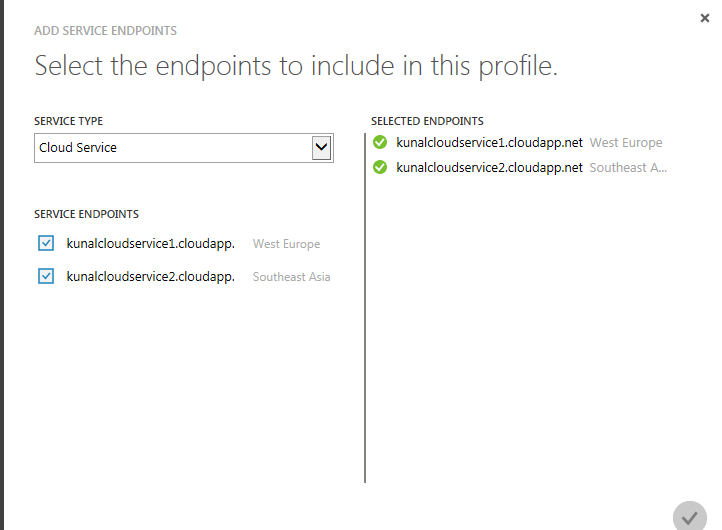Uncheck the kunalcloudservice2 endpoint checkbox
This screenshot has height=530, width=722.
(46, 276)
